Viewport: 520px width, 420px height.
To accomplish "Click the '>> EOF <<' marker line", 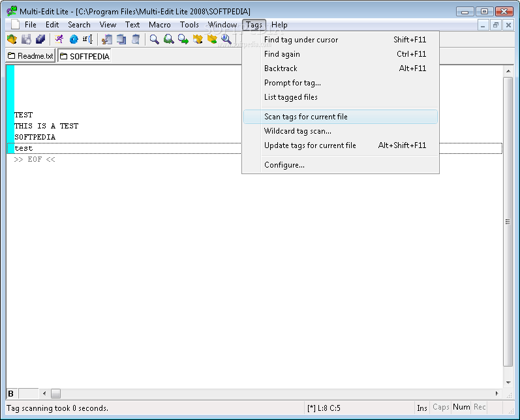I will pos(35,159).
